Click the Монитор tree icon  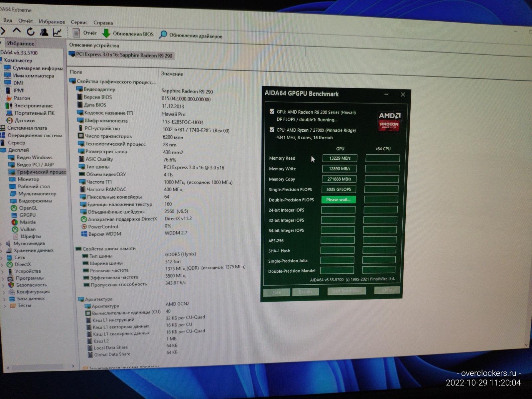coord(12,179)
